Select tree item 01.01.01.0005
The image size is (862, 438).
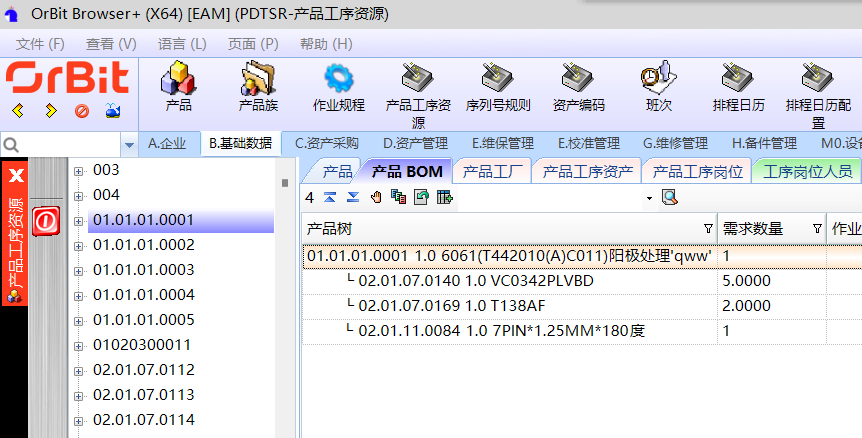point(143,320)
